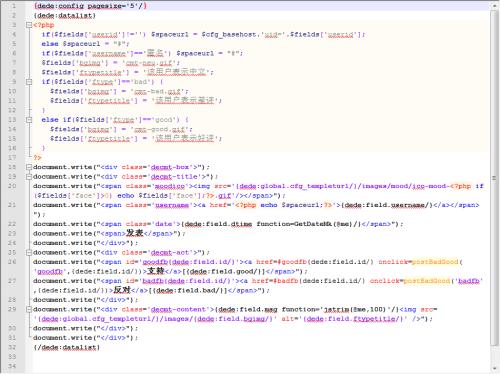The height and width of the screenshot is (374, 500).
Task: Click the ?> closing tag on line 17
Action: pos(37,157)
